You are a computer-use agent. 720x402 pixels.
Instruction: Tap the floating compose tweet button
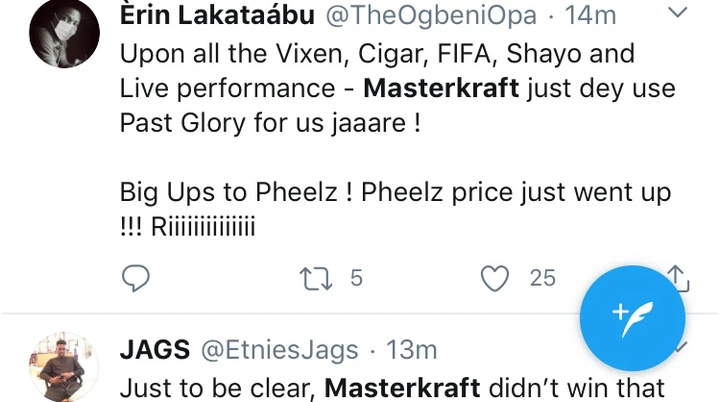pos(632,318)
